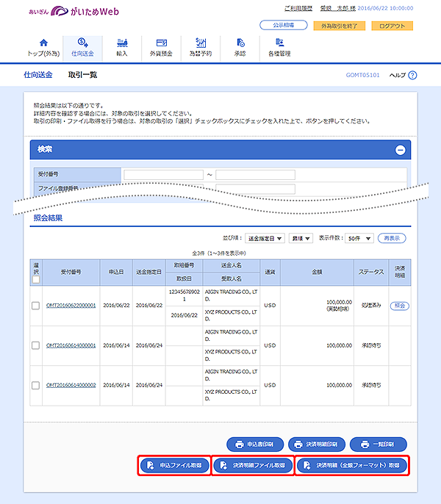Click the ログアウト button
The height and width of the screenshot is (504, 441).
(392, 26)
